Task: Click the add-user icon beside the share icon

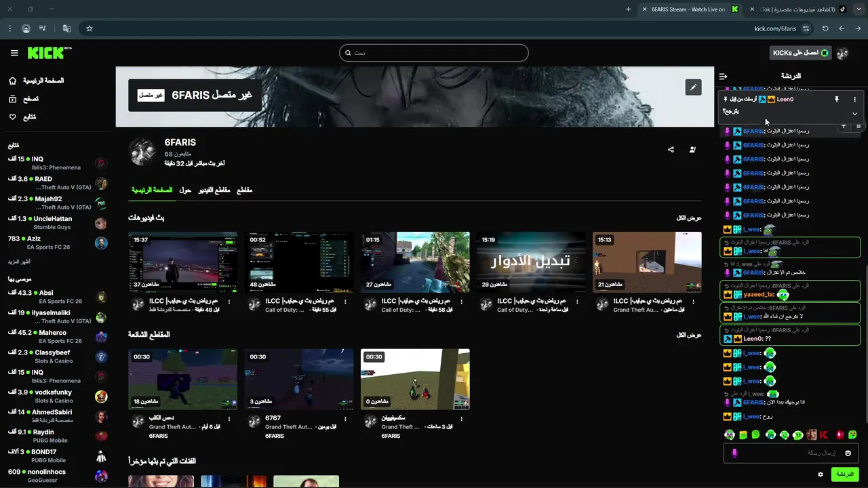Action: [x=692, y=150]
